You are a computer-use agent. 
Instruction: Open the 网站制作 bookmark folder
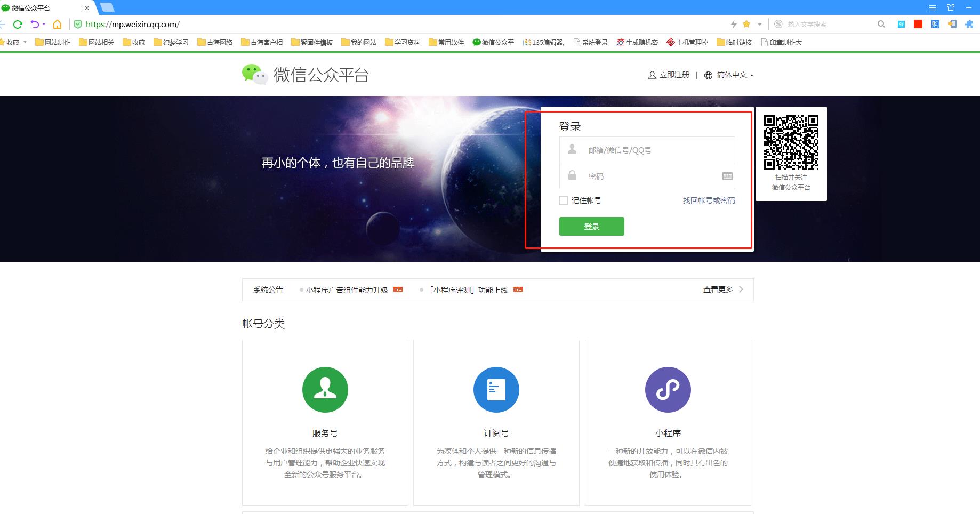(x=53, y=42)
